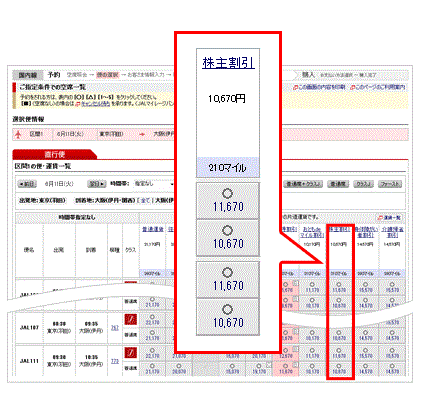
Task: Select JAL107 Class J 普通運賃 22,170 fare
Action: 152,319
